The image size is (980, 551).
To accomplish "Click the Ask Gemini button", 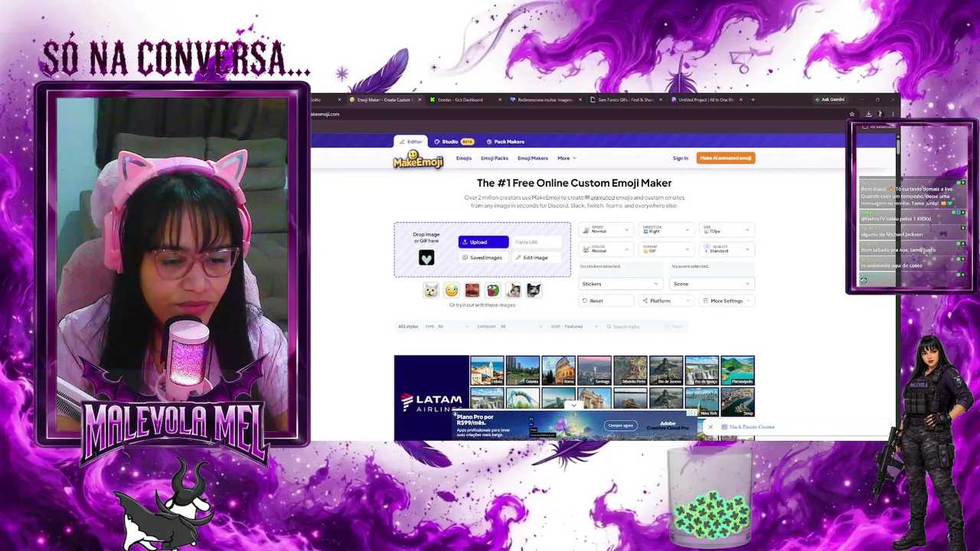I will coord(830,99).
